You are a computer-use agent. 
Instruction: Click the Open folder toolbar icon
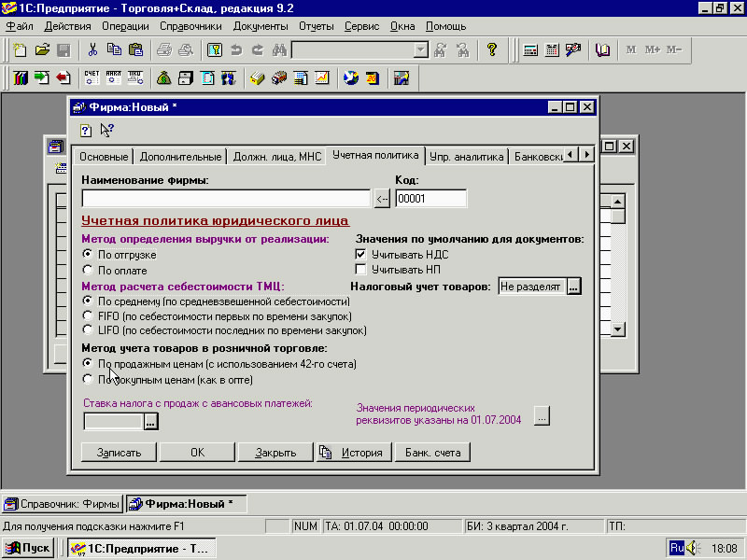(42, 50)
